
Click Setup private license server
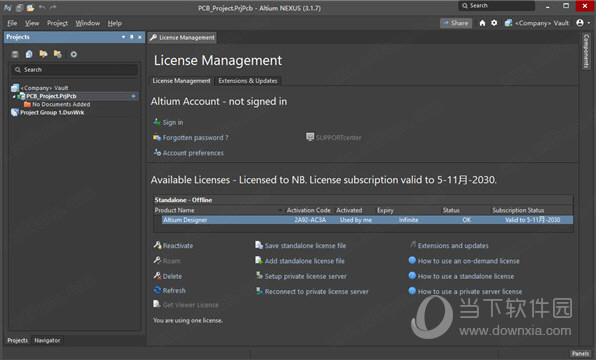306,276
